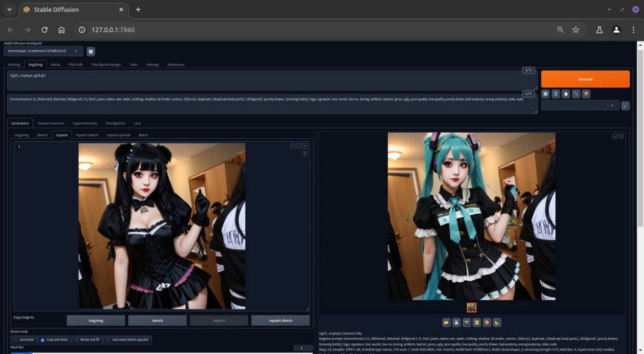The image size is (644, 354).
Task: Close the Stable Diffusion browser tab
Action: pos(121,9)
